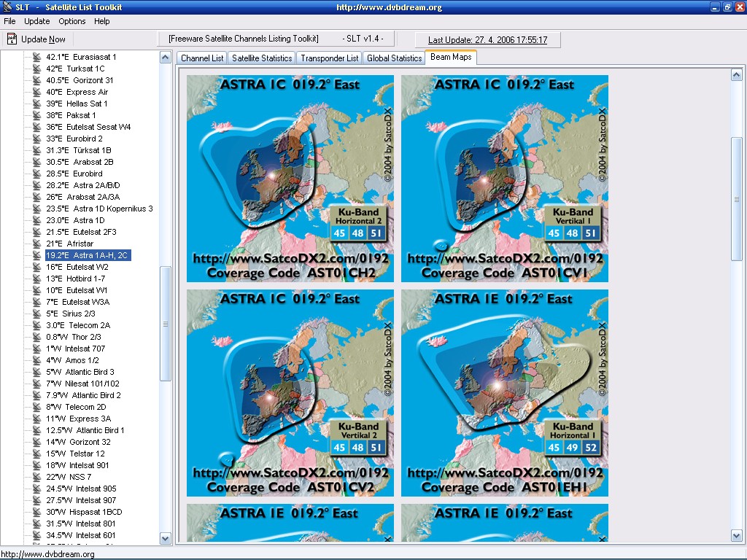The height and width of the screenshot is (560, 747).
Task: Switch to the Transponder List tab
Action: coord(329,58)
